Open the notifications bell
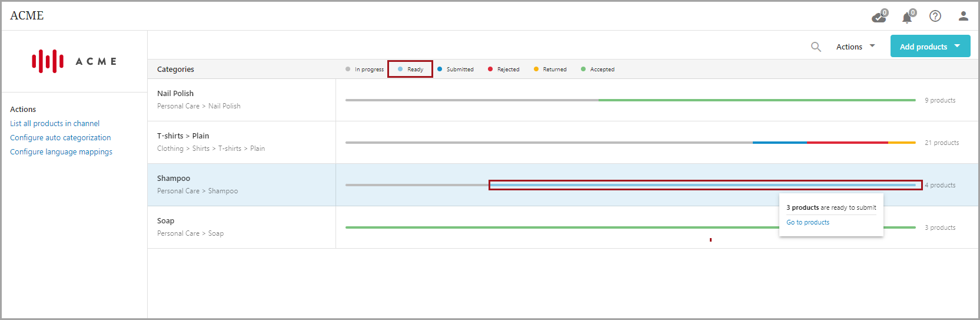 907,17
